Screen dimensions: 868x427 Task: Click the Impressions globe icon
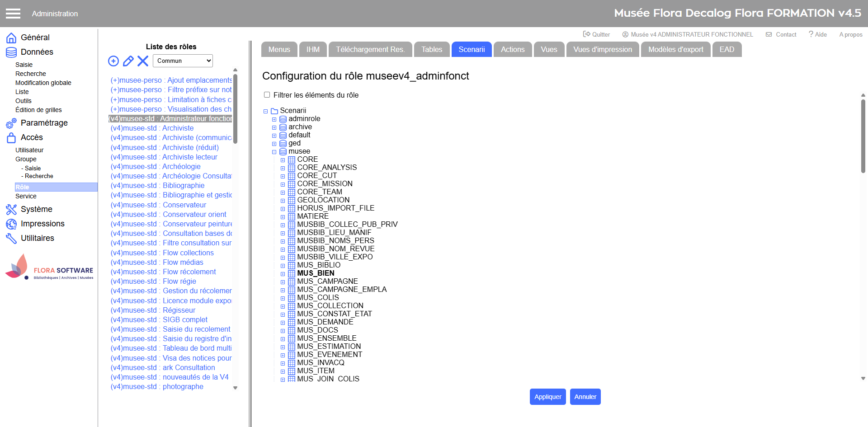coord(11,224)
